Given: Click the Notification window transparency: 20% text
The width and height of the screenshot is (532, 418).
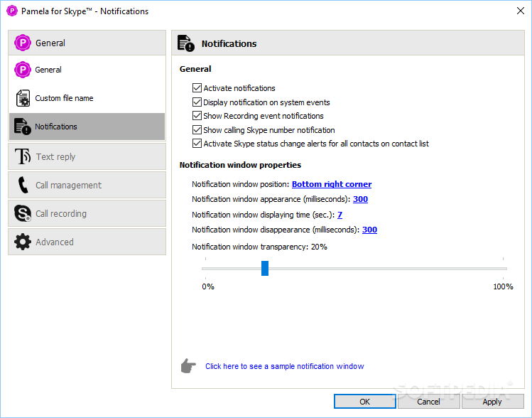Looking at the screenshot, I should click(x=259, y=247).
